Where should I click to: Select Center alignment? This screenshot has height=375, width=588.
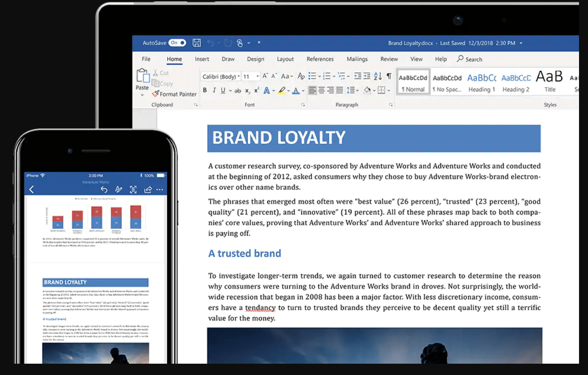pyautogui.click(x=322, y=90)
